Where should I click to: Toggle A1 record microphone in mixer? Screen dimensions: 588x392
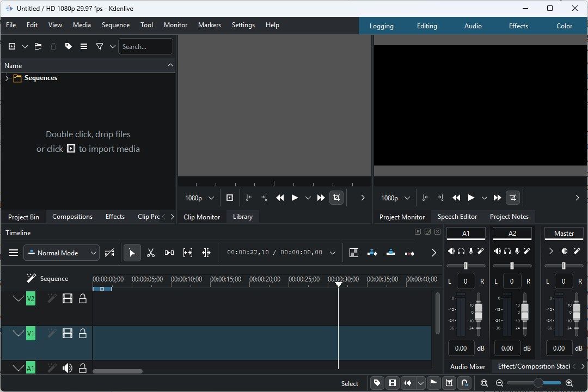pyautogui.click(x=470, y=251)
